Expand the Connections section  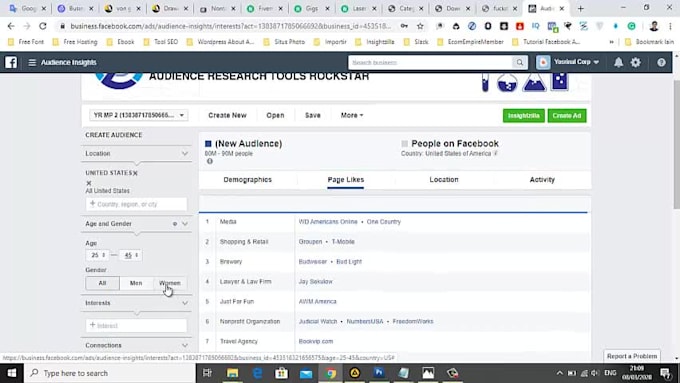coord(185,346)
